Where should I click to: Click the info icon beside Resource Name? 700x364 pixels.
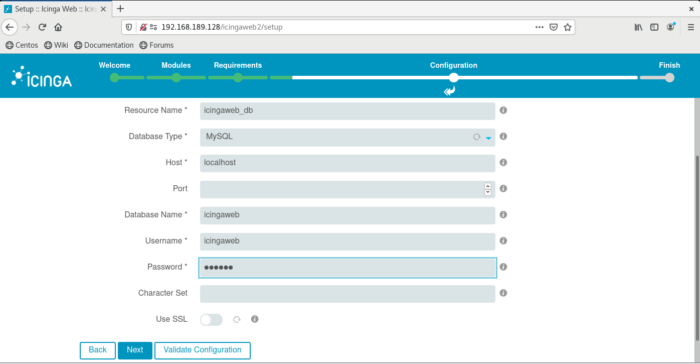click(503, 110)
